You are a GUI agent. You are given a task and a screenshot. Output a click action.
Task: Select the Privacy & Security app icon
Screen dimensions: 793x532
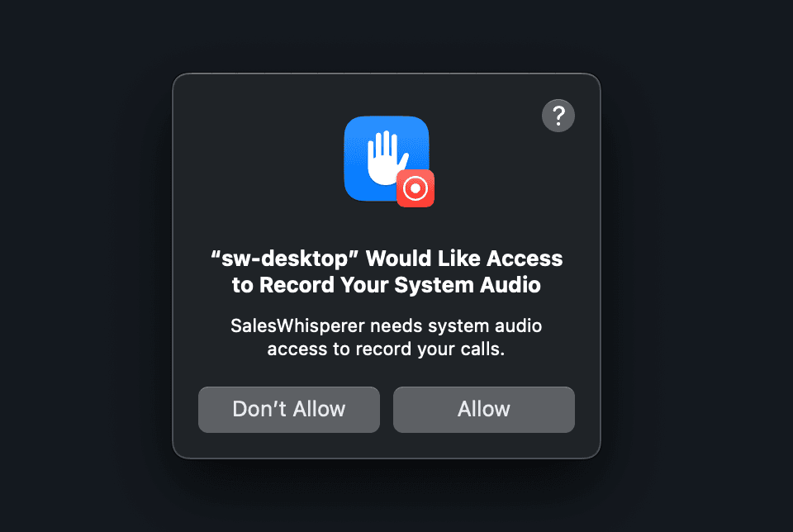point(387,159)
